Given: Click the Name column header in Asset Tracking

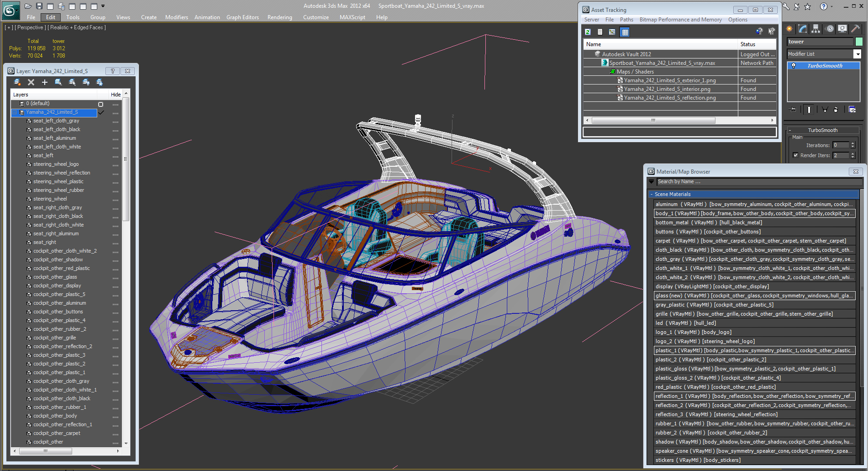Looking at the screenshot, I should coord(661,44).
